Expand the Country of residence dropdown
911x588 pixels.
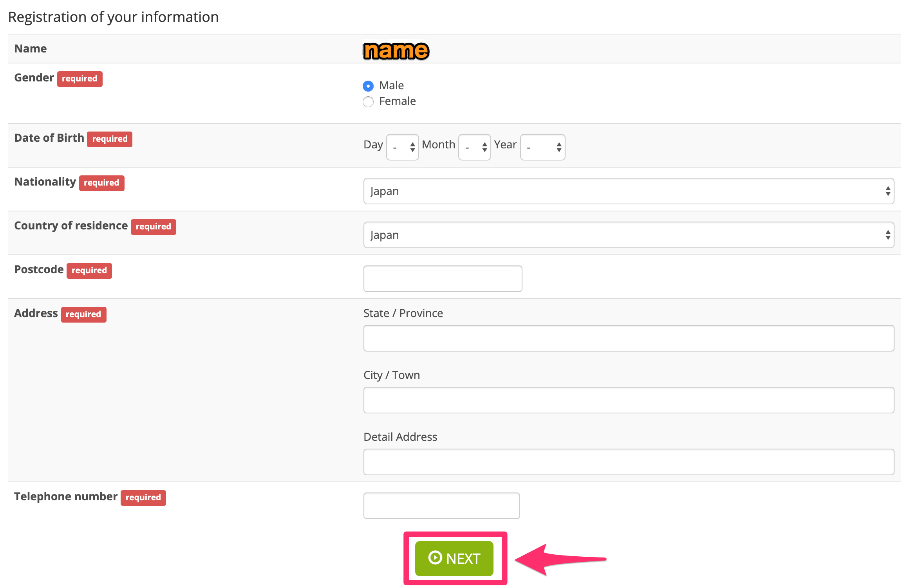coord(628,235)
